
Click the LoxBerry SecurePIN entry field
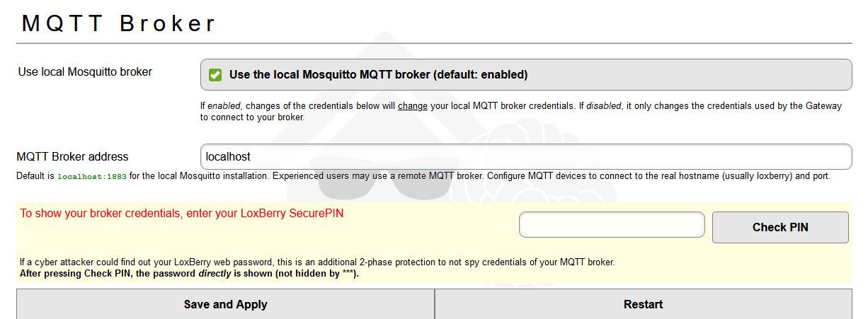[612, 225]
